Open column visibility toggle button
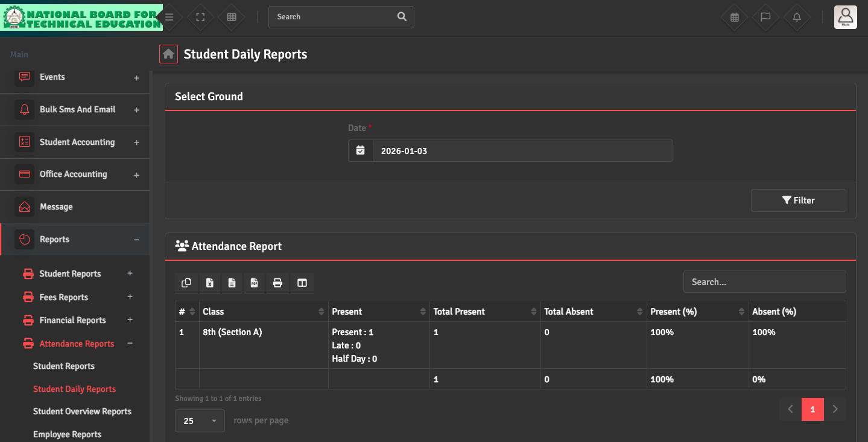This screenshot has height=442, width=868. click(302, 283)
